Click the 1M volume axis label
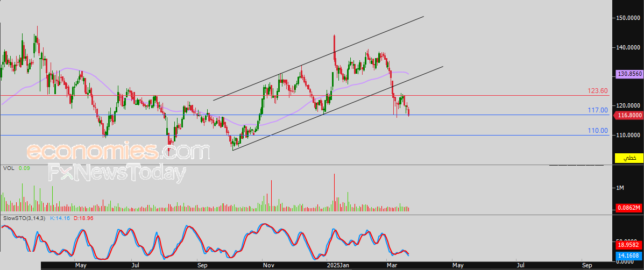The height and width of the screenshot is (270, 644). (620, 188)
